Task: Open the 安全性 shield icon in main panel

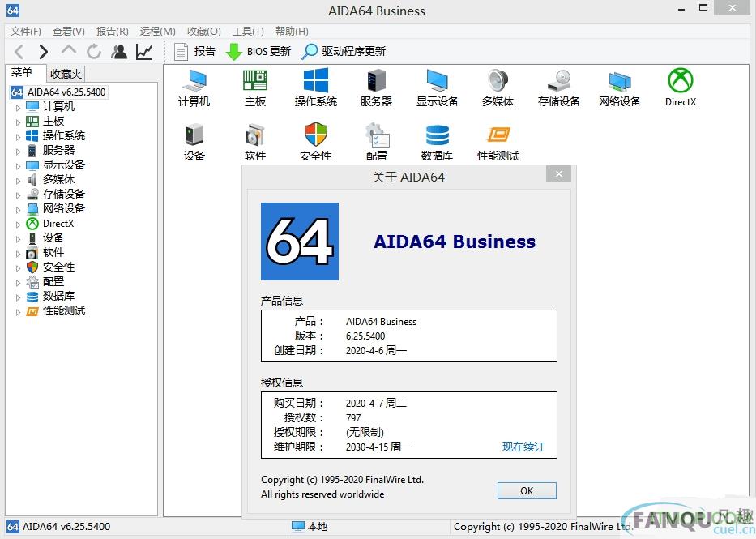Action: point(316,142)
